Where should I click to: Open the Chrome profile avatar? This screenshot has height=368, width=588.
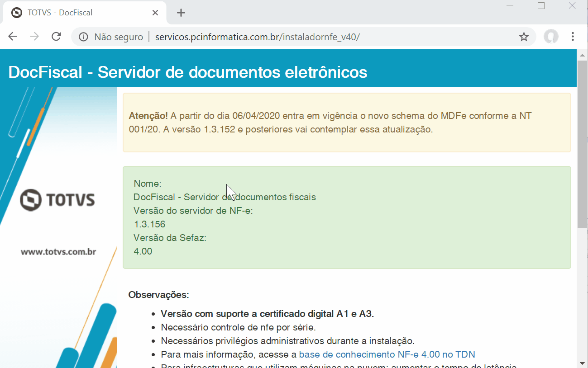(x=551, y=37)
